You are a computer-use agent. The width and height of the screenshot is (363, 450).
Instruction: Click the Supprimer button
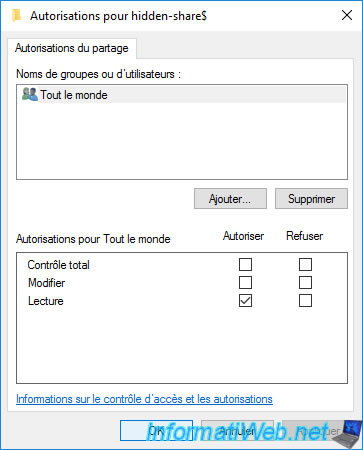(x=311, y=199)
